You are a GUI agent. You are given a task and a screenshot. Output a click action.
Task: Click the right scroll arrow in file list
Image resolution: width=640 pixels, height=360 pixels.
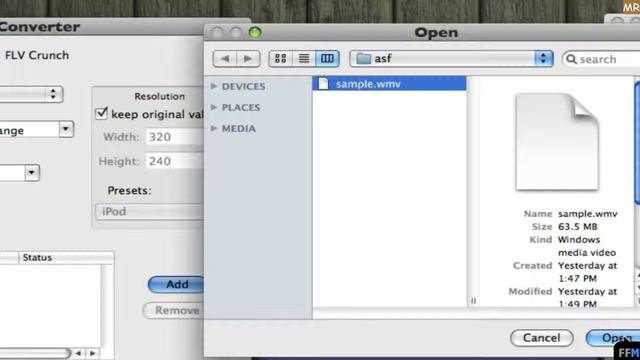pyautogui.click(x=93, y=353)
